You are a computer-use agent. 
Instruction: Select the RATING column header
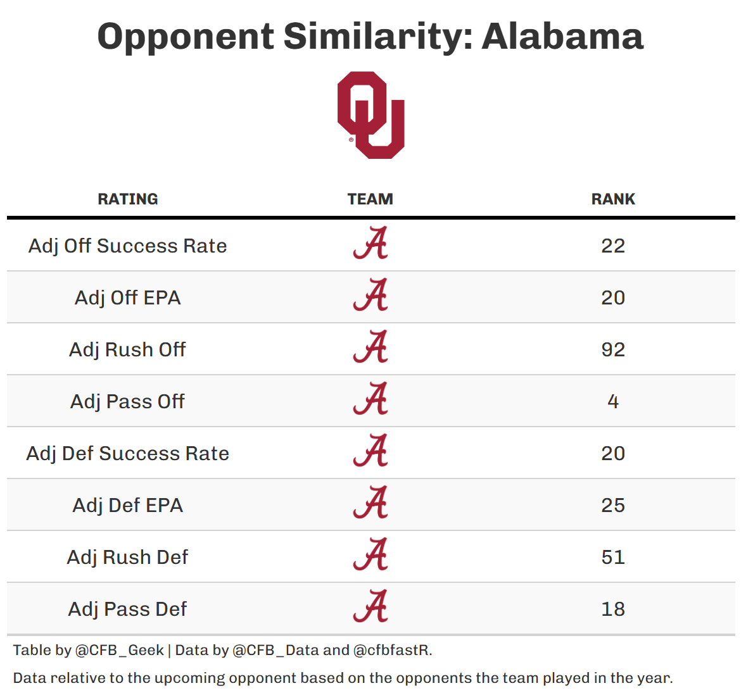[128, 199]
